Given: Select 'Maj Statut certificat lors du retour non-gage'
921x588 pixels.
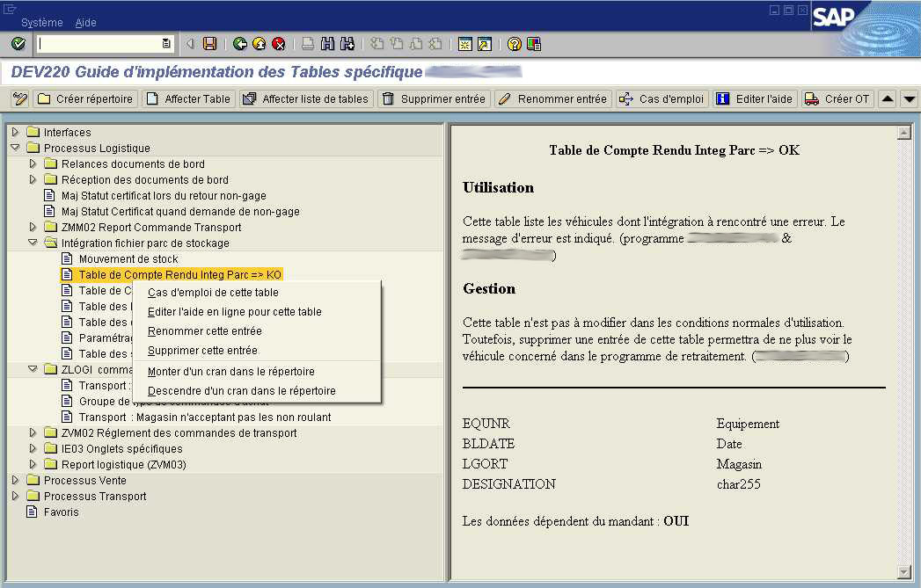Looking at the screenshot, I should click(164, 195).
